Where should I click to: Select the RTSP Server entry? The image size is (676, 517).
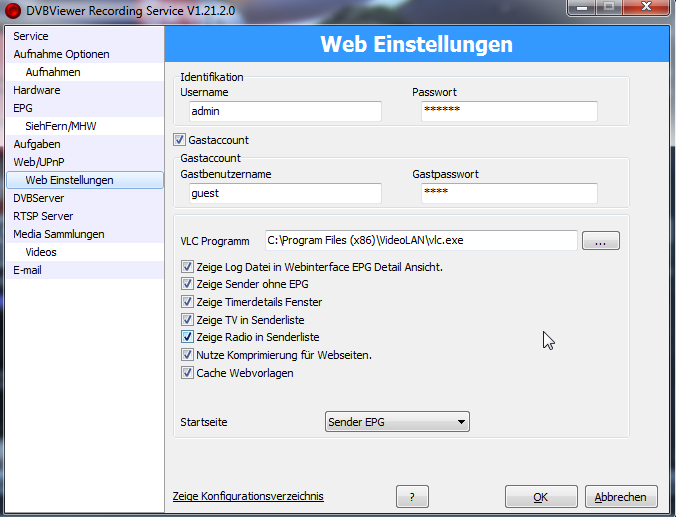[43, 216]
